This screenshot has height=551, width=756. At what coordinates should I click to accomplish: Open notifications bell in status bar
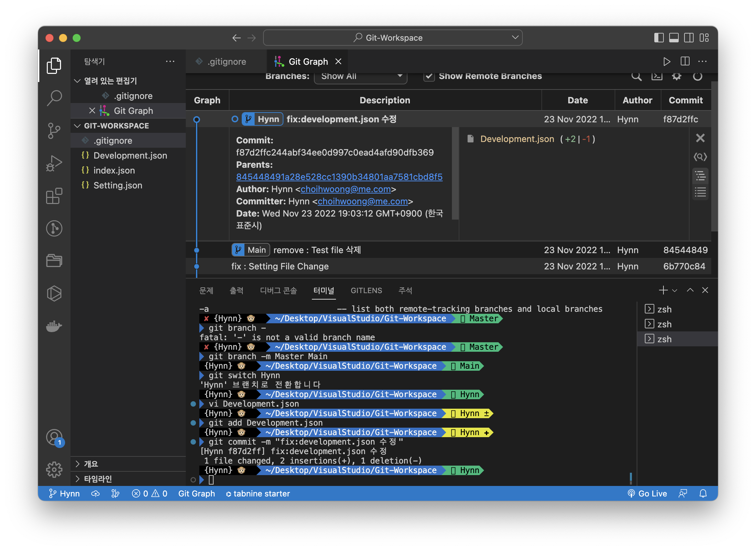(x=703, y=493)
